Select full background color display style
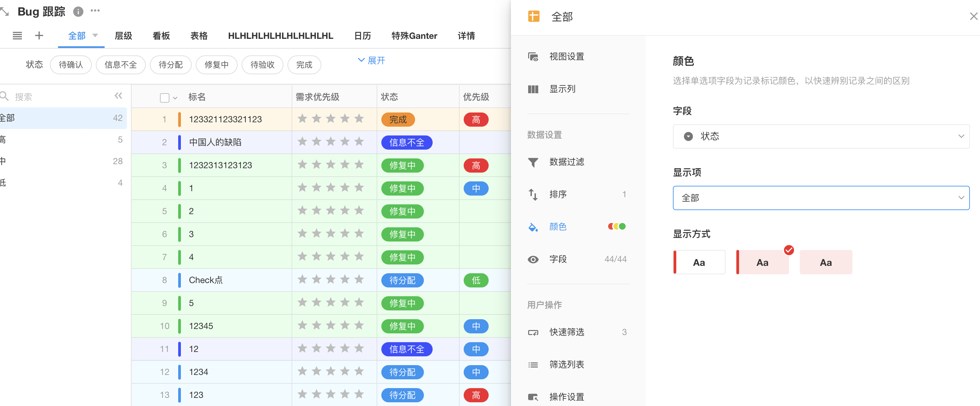Viewport: 980px width, 406px height. tap(825, 262)
